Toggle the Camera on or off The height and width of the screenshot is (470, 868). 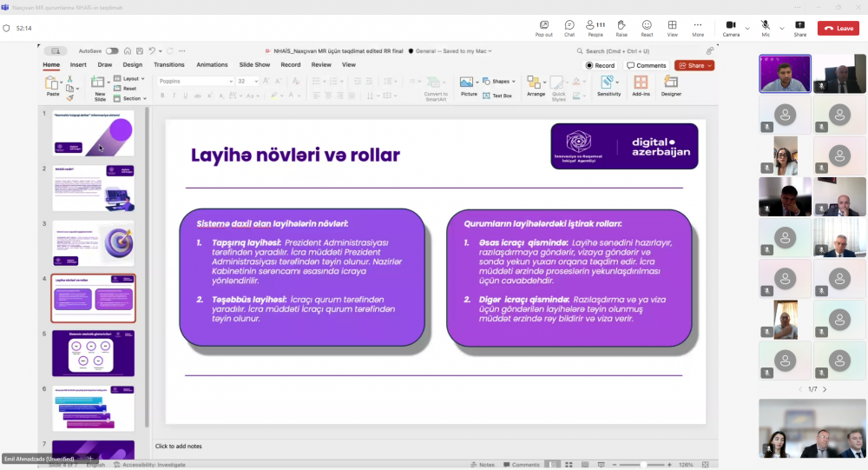[x=731, y=28]
